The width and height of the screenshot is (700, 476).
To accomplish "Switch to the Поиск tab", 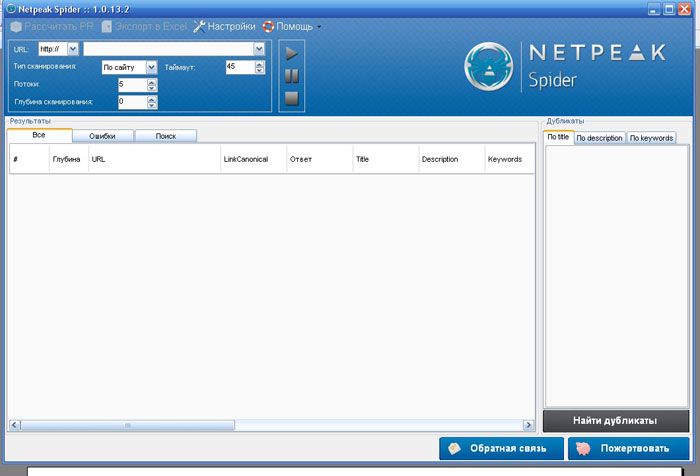I will (x=165, y=135).
